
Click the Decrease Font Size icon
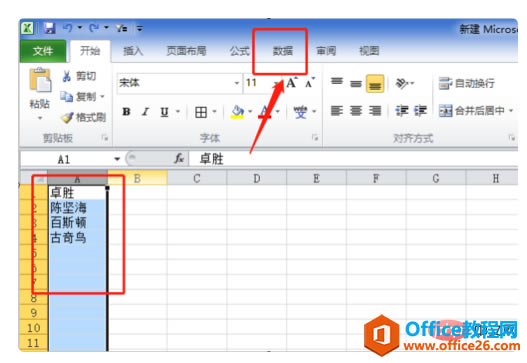click(310, 82)
